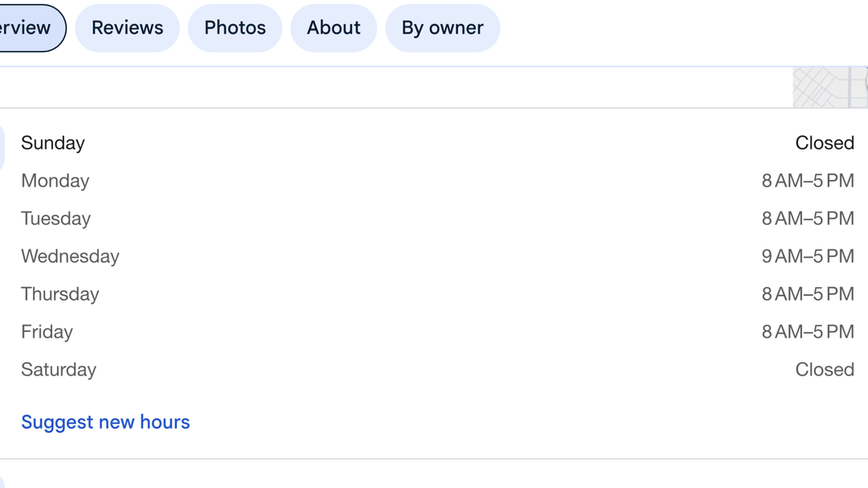Select the About tab

pyautogui.click(x=334, y=28)
